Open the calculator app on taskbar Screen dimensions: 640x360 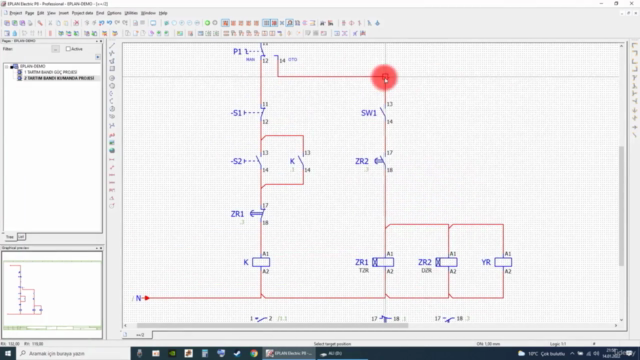205,353
